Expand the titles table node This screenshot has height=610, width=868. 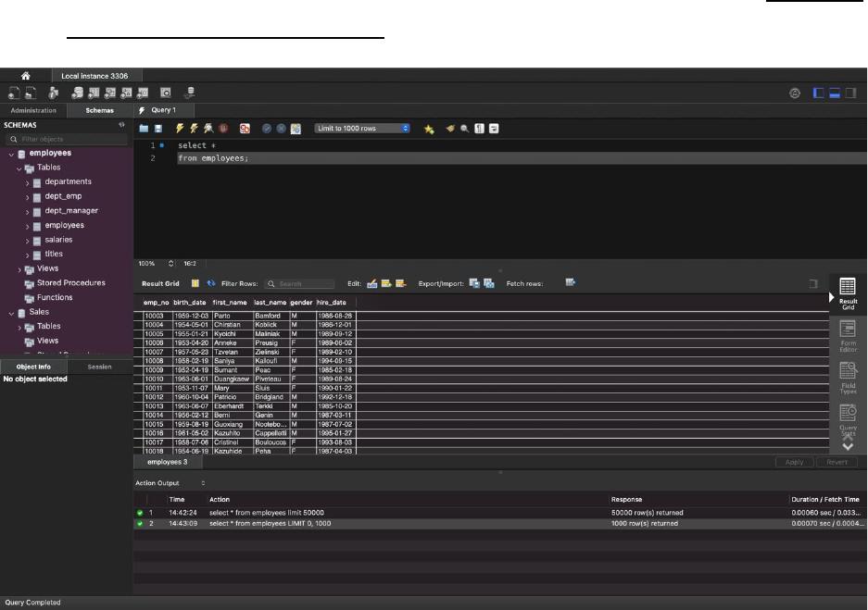[x=27, y=255]
